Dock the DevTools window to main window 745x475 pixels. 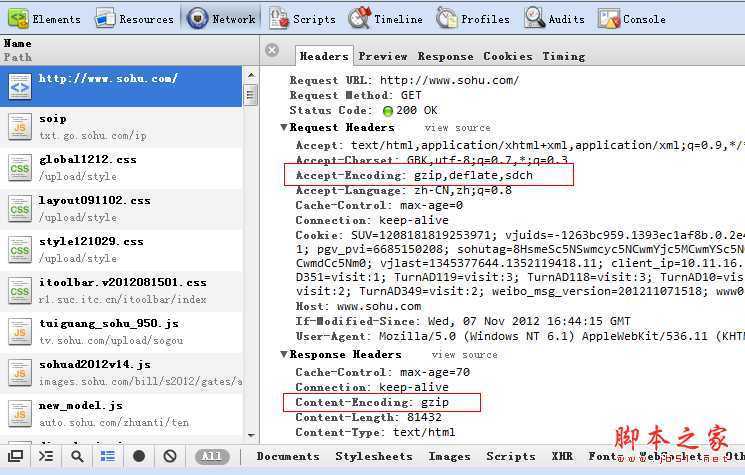pyautogui.click(x=15, y=456)
